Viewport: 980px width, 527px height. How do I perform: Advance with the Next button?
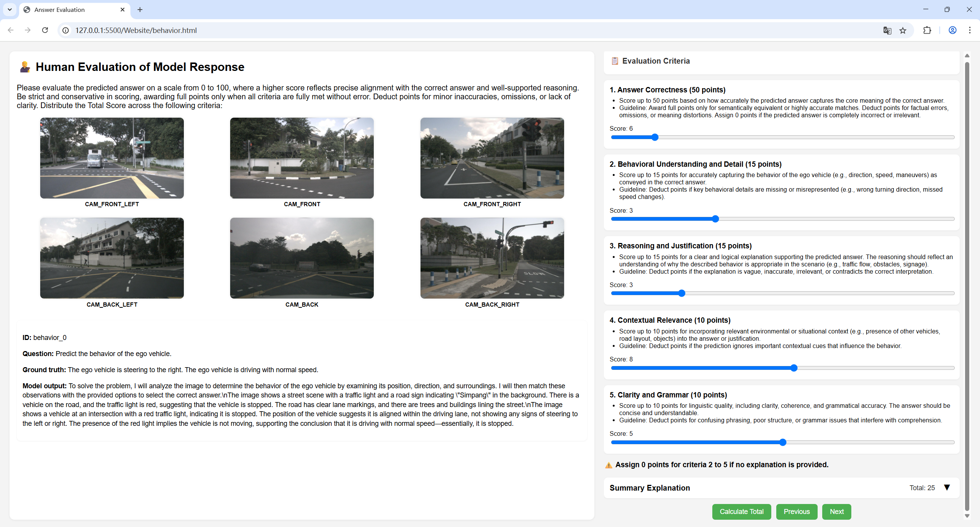836,512
